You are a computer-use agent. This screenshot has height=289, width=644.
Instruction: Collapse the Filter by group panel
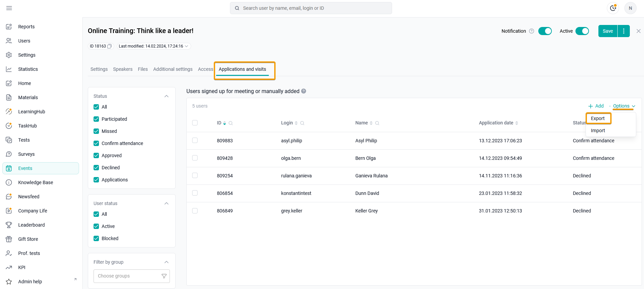(166, 262)
